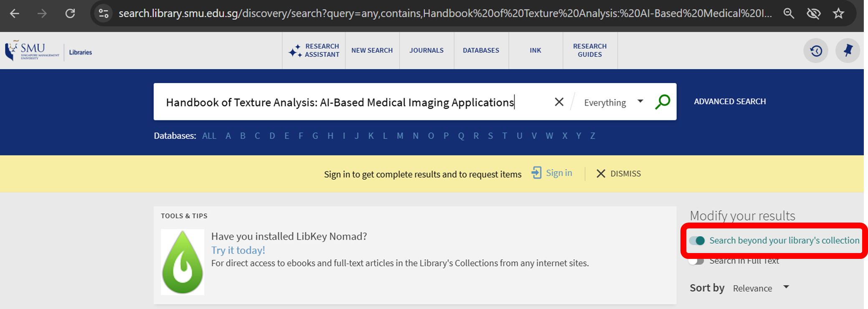Screen dimensions: 868x309
Task: Open Advanced Search
Action: pyautogui.click(x=730, y=101)
